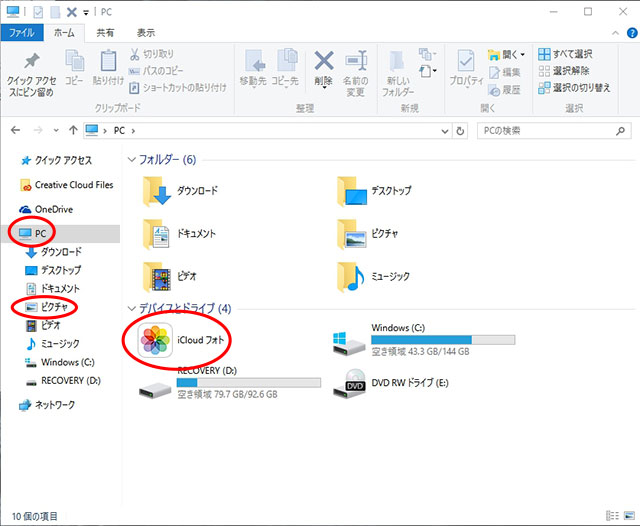The height and width of the screenshot is (526, 640).
Task: Select the ダウンロード folder icon
Action: [x=157, y=191]
